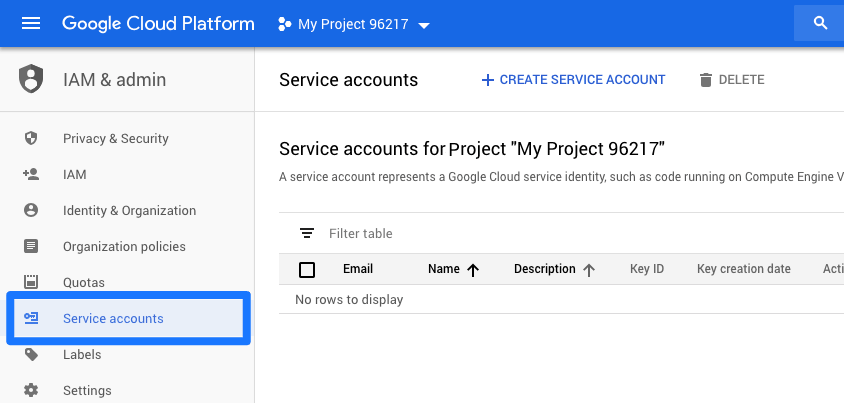Click the IAM add-person icon
The width and height of the screenshot is (844, 403).
click(x=31, y=175)
